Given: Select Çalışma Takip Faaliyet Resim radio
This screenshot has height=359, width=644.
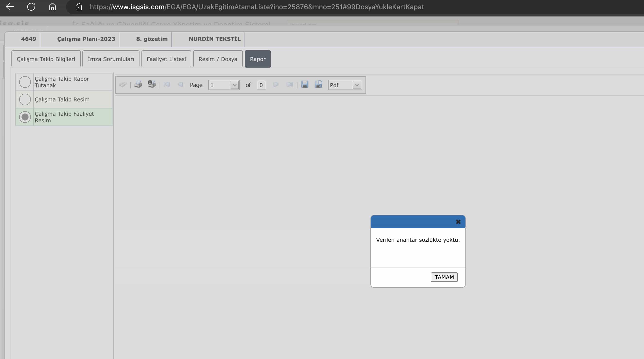Looking at the screenshot, I should (25, 117).
